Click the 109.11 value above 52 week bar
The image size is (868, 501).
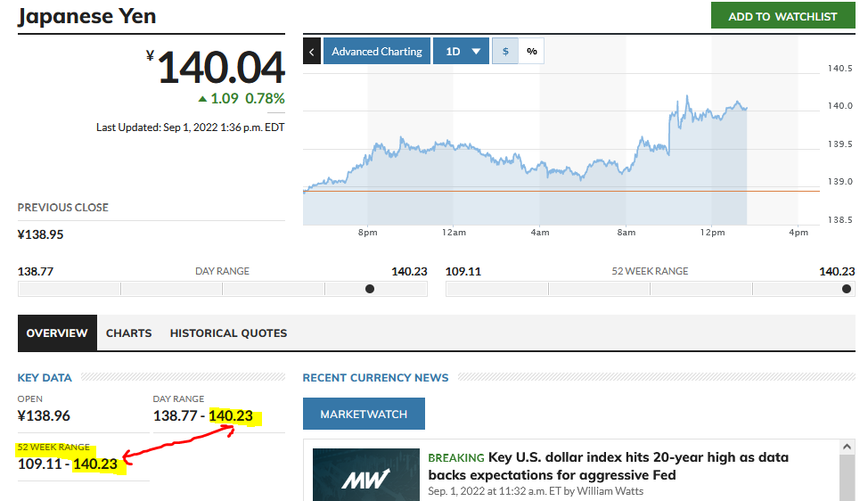(463, 271)
